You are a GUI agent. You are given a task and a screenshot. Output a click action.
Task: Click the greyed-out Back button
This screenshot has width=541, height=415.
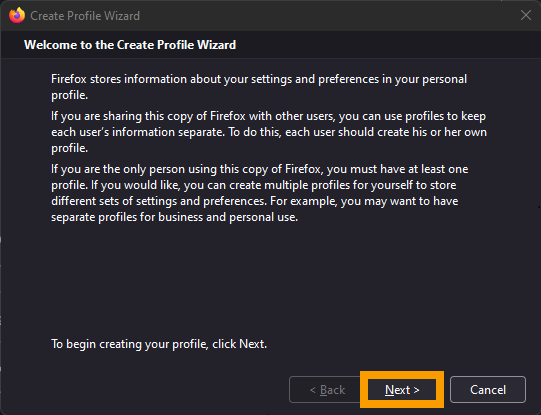[327, 390]
